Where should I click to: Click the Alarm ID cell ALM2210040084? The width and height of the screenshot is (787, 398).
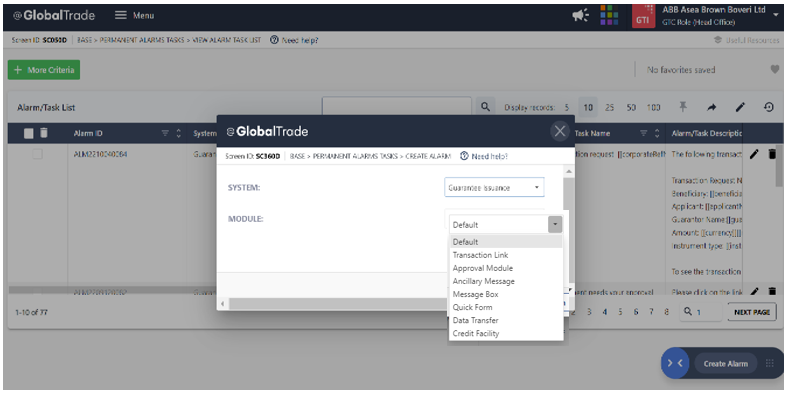(x=100, y=154)
